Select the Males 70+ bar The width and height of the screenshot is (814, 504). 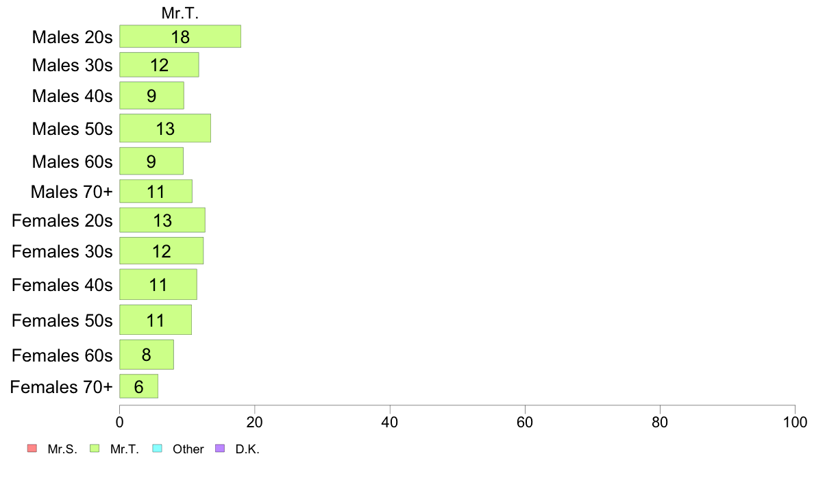point(156,191)
